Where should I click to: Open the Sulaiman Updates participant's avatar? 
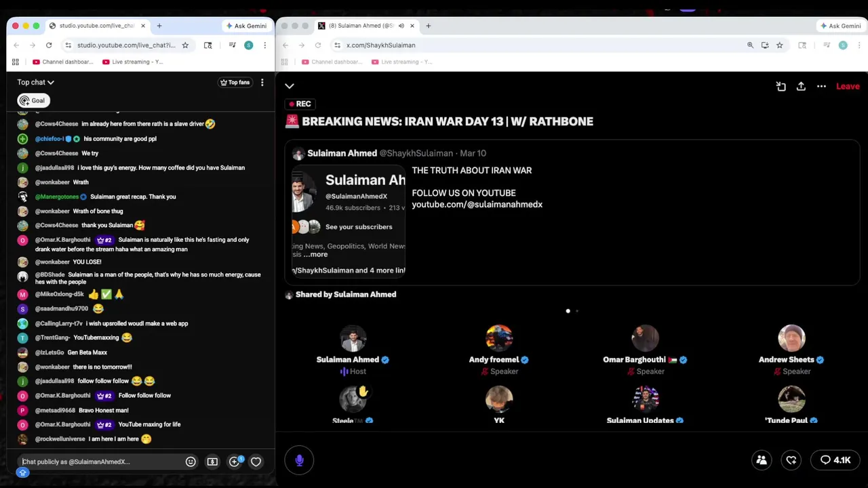pos(645,399)
